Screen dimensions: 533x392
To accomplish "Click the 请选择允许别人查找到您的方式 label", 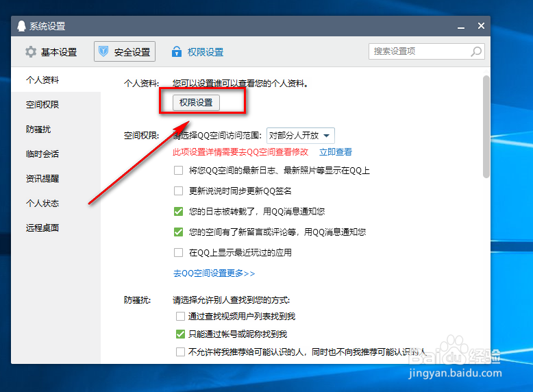I will pos(231,300).
